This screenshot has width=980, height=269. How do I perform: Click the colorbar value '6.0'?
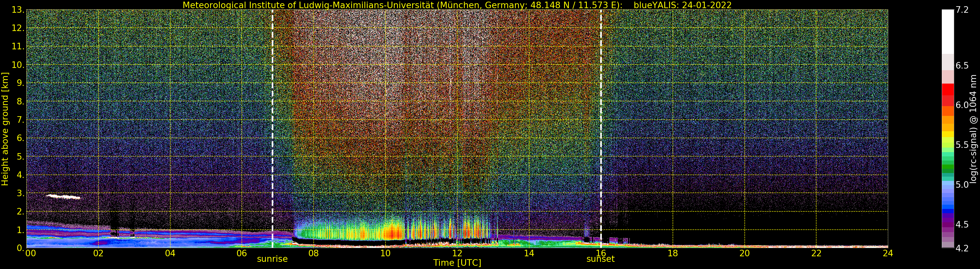[x=962, y=105]
